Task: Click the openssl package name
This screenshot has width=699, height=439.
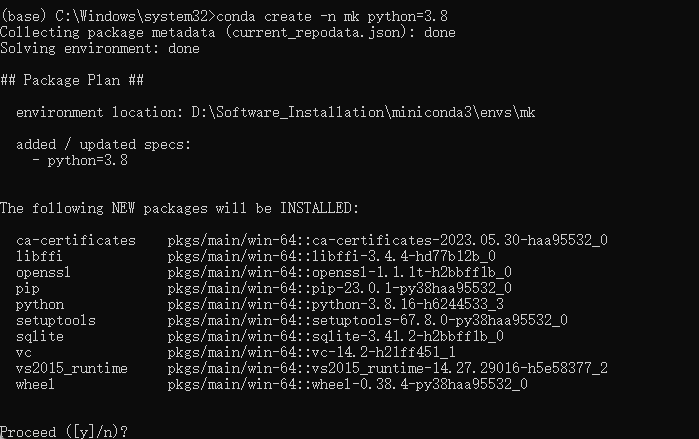Action: tap(43, 272)
